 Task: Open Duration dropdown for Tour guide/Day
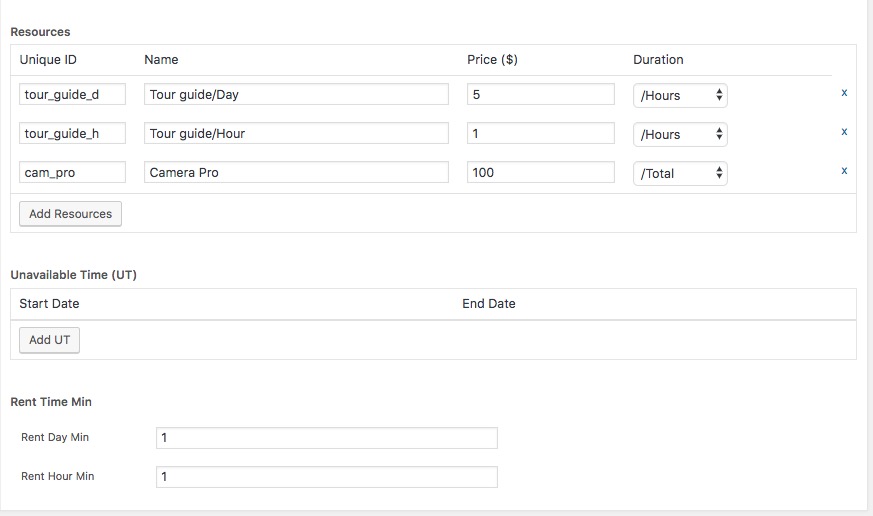pos(680,95)
